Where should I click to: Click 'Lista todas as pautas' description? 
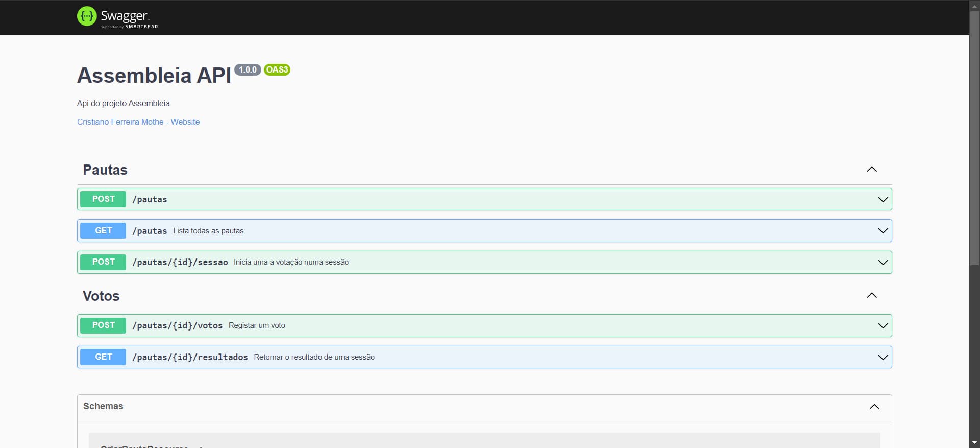point(208,231)
